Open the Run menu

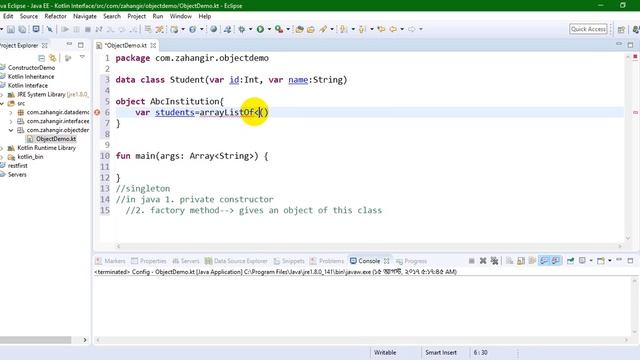click(158, 16)
